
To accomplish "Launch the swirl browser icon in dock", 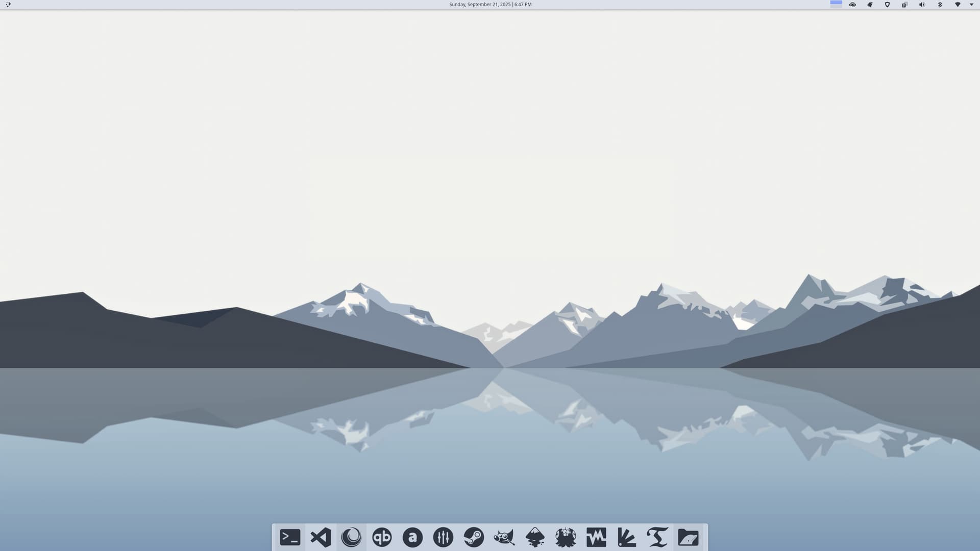I will point(351,537).
